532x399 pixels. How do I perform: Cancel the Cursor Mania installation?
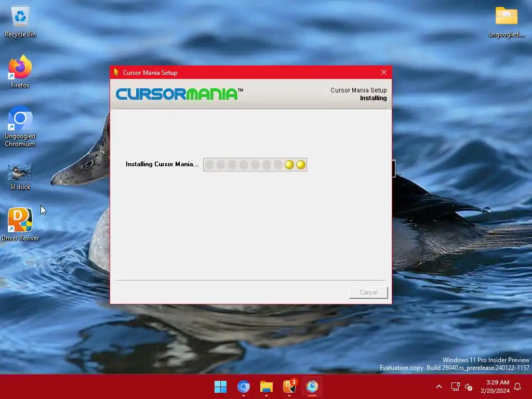pyautogui.click(x=368, y=292)
